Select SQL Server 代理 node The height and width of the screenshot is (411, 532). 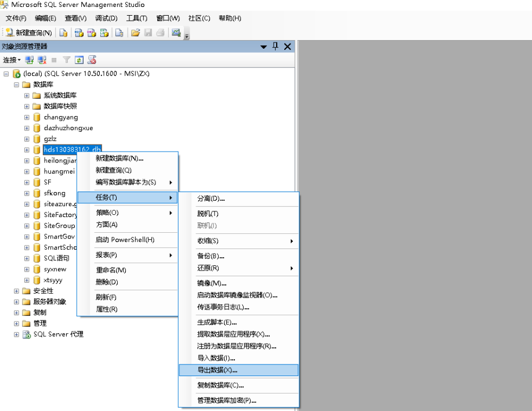[58, 334]
